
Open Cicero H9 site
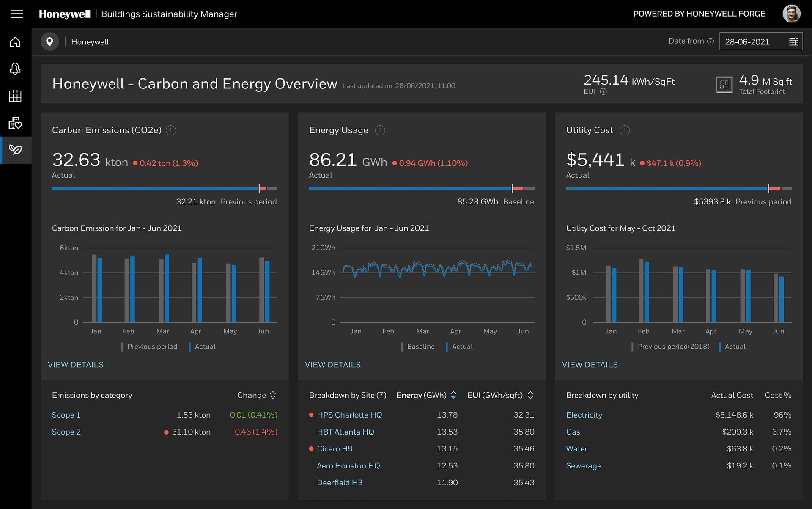click(x=335, y=449)
